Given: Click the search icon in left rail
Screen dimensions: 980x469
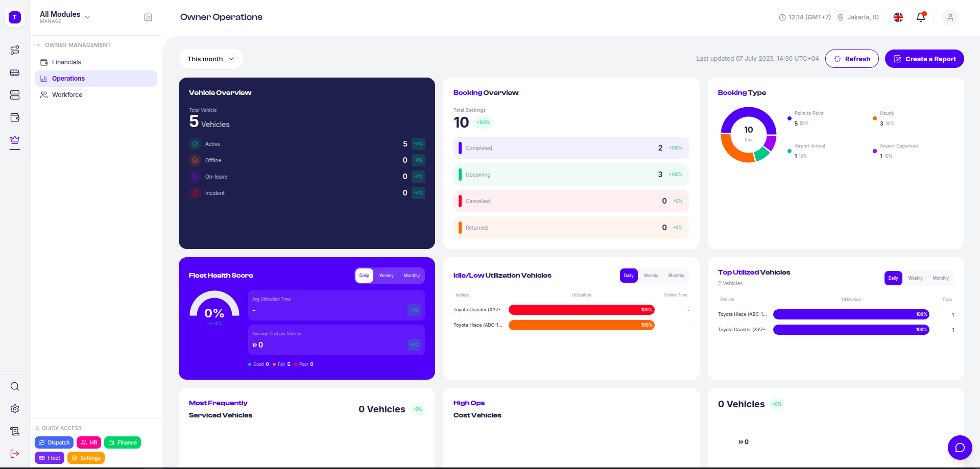Looking at the screenshot, I should (15, 386).
